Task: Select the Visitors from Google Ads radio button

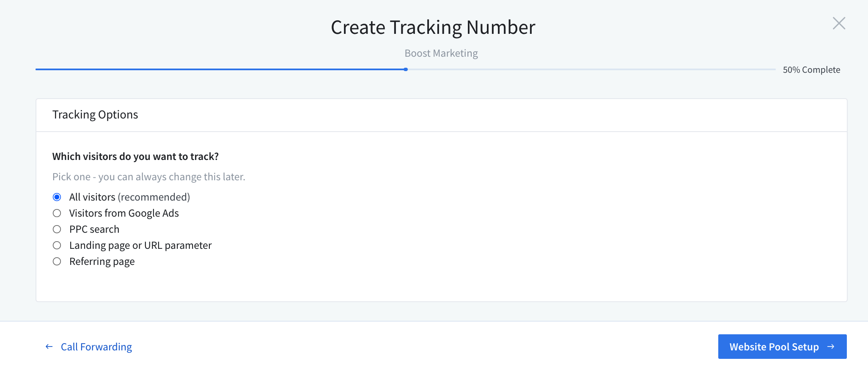Action: coord(57,213)
